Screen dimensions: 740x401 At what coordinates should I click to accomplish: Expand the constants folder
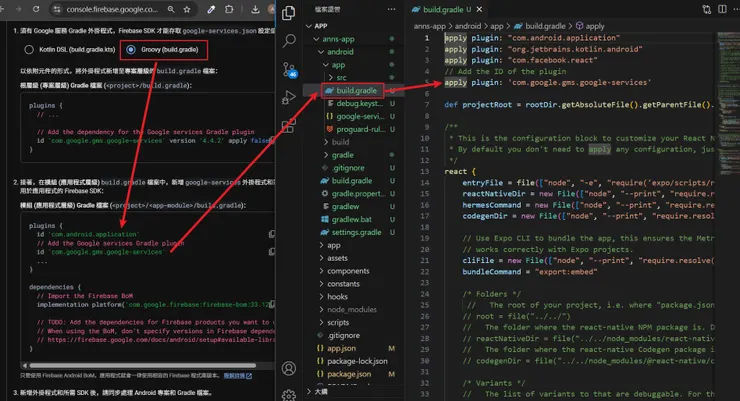click(x=321, y=284)
